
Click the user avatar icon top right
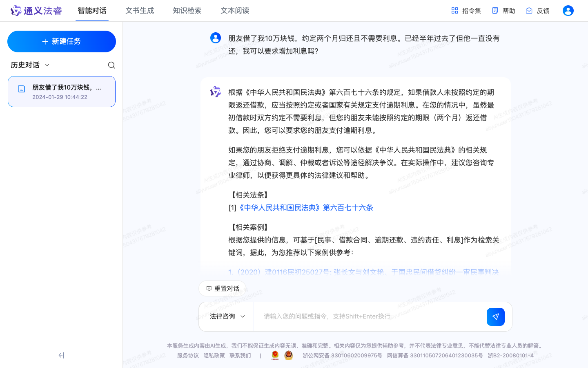(568, 11)
